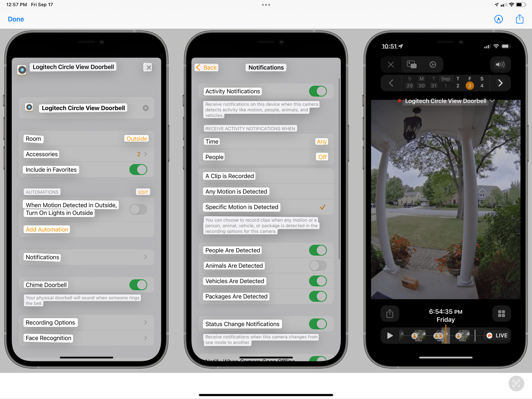Toggle Animals Are Detected switch off
Image resolution: width=532 pixels, height=399 pixels.
317,266
